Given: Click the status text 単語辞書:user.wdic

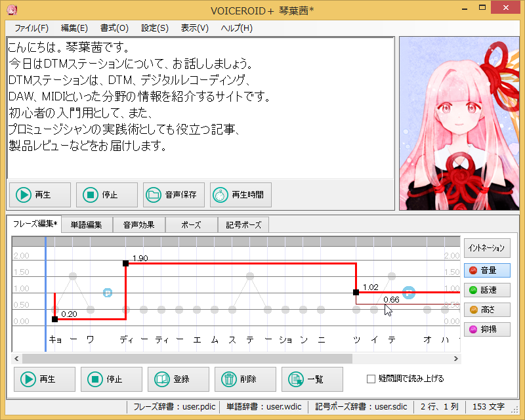Looking at the screenshot, I should coord(264,407).
